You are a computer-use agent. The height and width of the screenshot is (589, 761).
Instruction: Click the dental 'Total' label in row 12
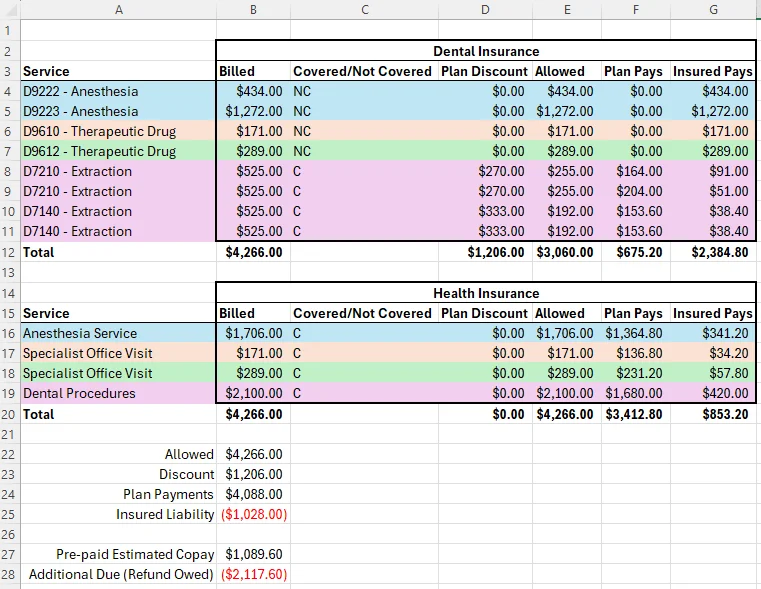coord(118,252)
